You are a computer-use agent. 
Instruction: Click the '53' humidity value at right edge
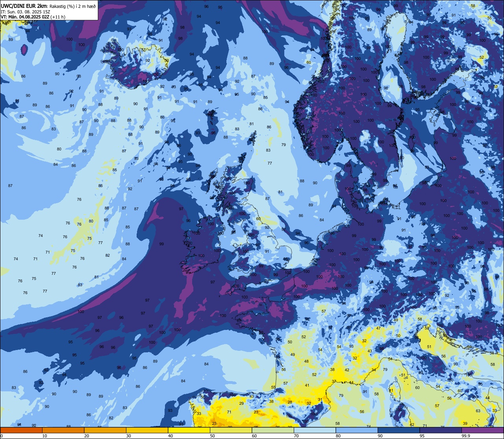tap(496, 87)
